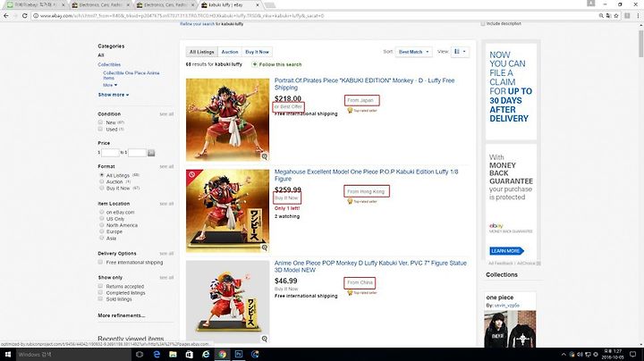Bookmark this page with the star icon

[616, 15]
